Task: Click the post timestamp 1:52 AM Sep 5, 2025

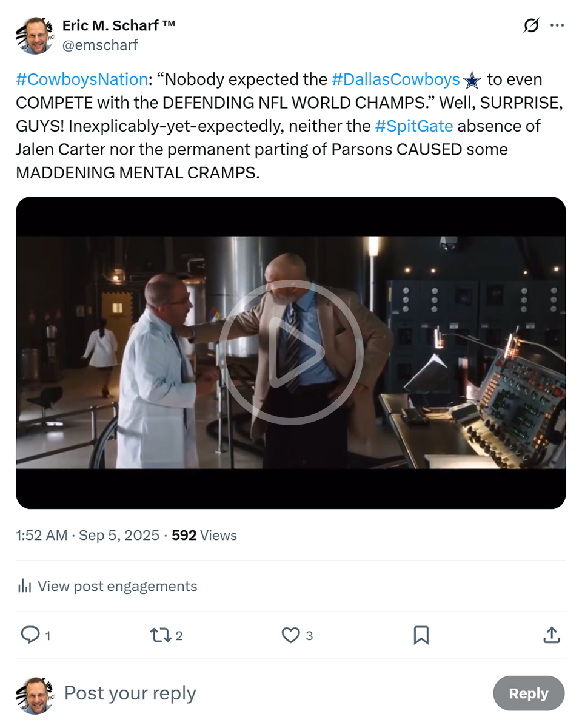Action: coord(87,535)
